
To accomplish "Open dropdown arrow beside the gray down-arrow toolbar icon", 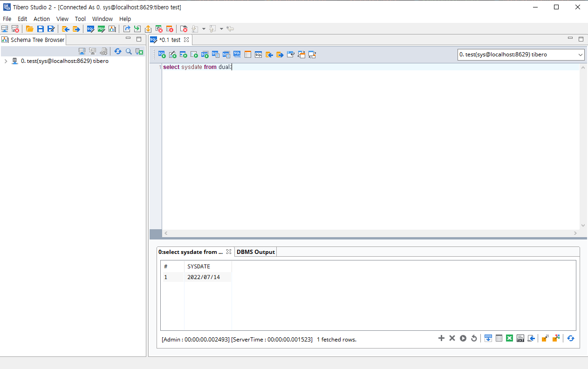I will 204,29.
